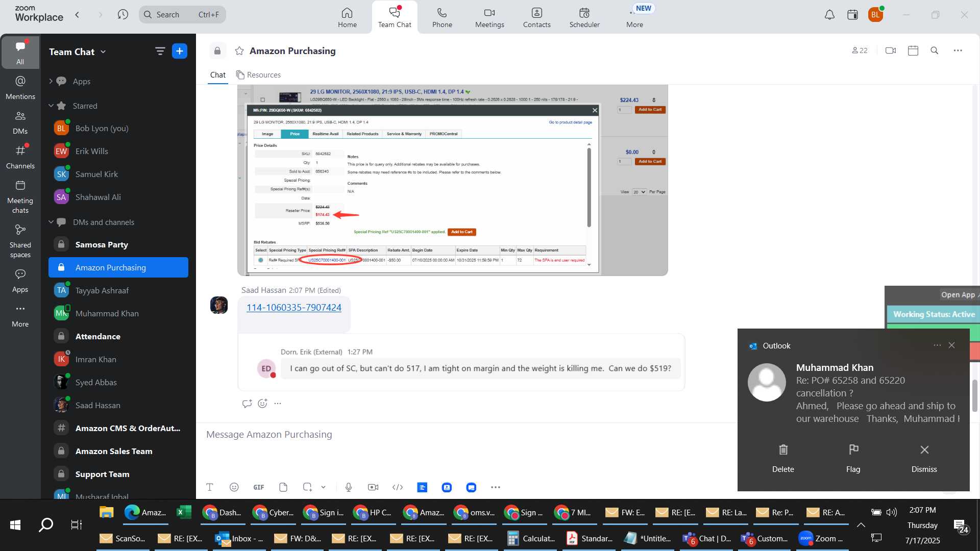Open chat with Samuel Kirk
The image size is (980, 551).
point(118,174)
